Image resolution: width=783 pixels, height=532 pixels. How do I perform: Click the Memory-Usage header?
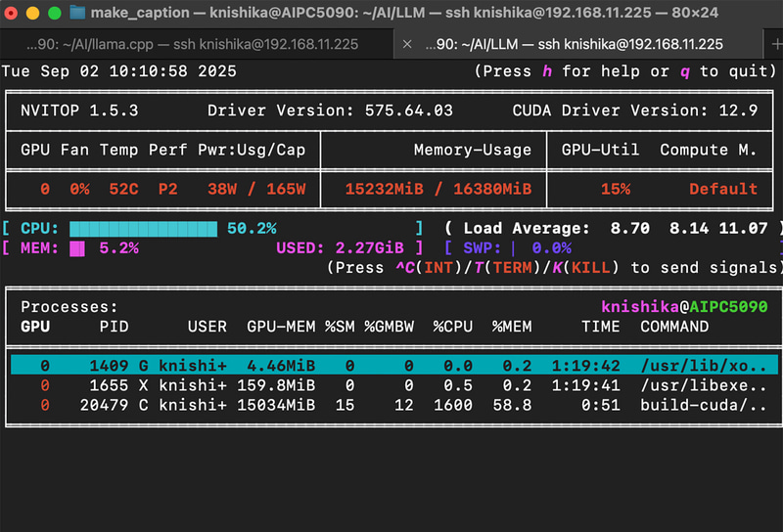point(473,150)
